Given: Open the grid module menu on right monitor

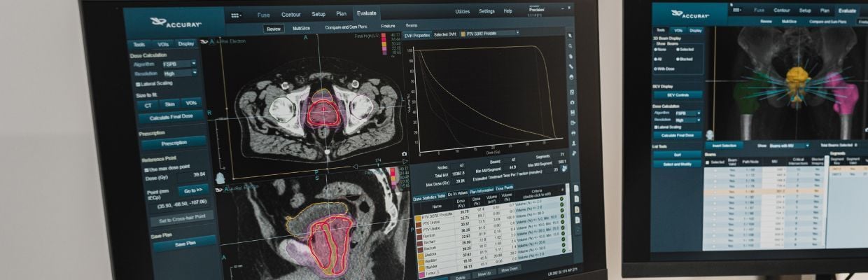Looking at the screenshot, I should (x=736, y=10).
